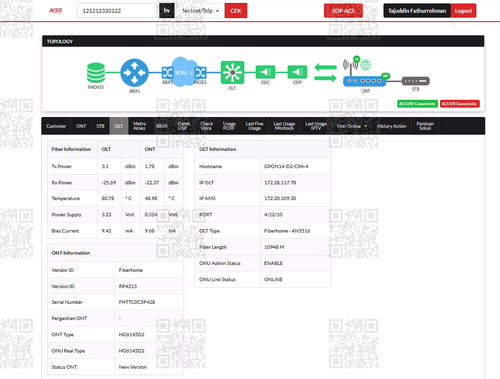Open the Datek OSP tab

click(x=184, y=126)
